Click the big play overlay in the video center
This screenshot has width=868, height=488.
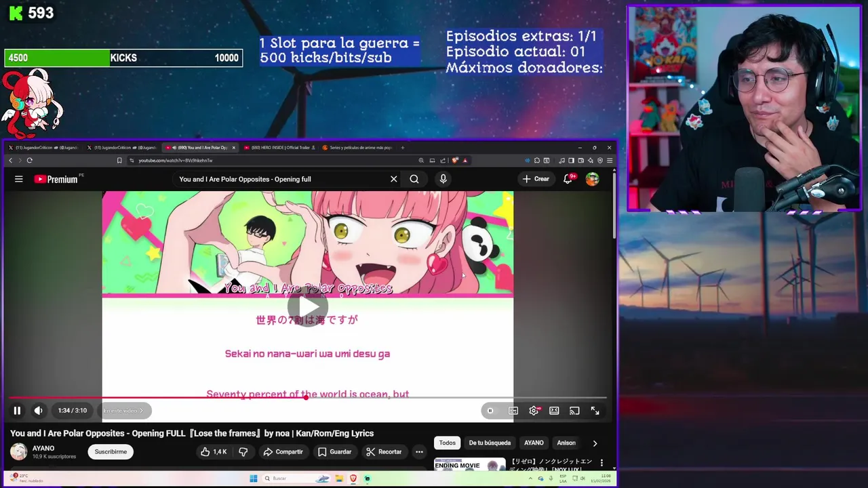tap(308, 307)
